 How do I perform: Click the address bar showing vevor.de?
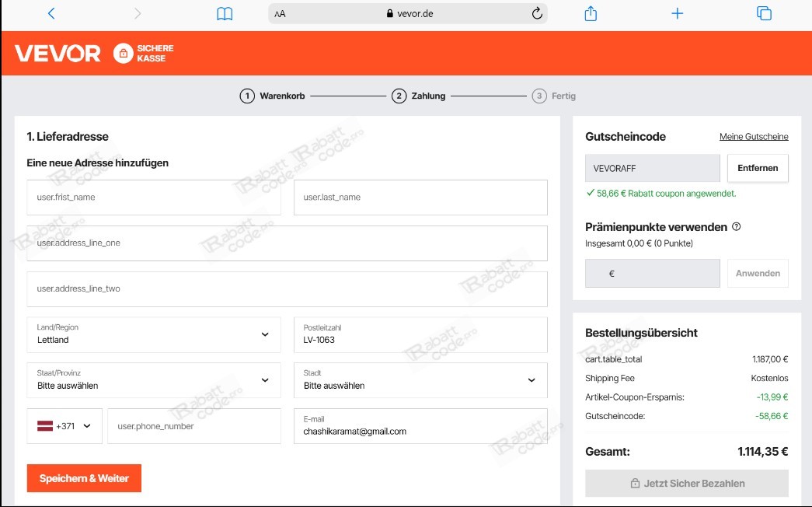click(x=407, y=14)
